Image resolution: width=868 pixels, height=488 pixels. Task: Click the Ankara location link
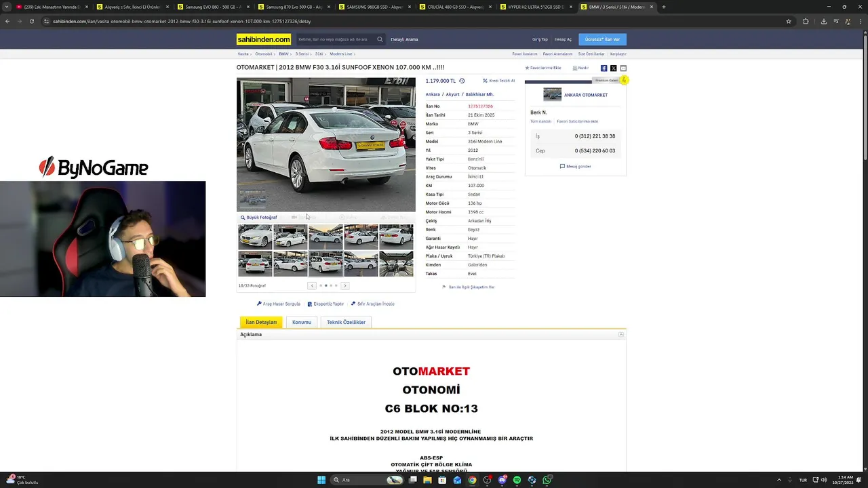pos(433,94)
